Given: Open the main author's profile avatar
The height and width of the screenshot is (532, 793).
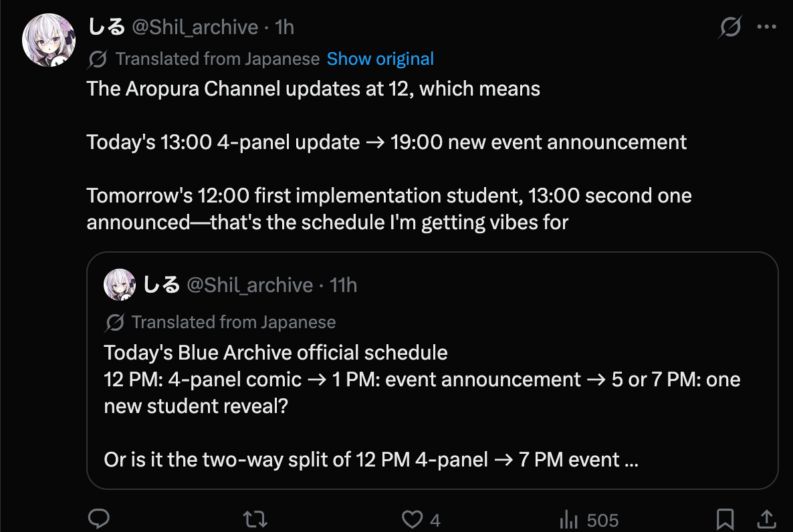Looking at the screenshot, I should 49,40.
